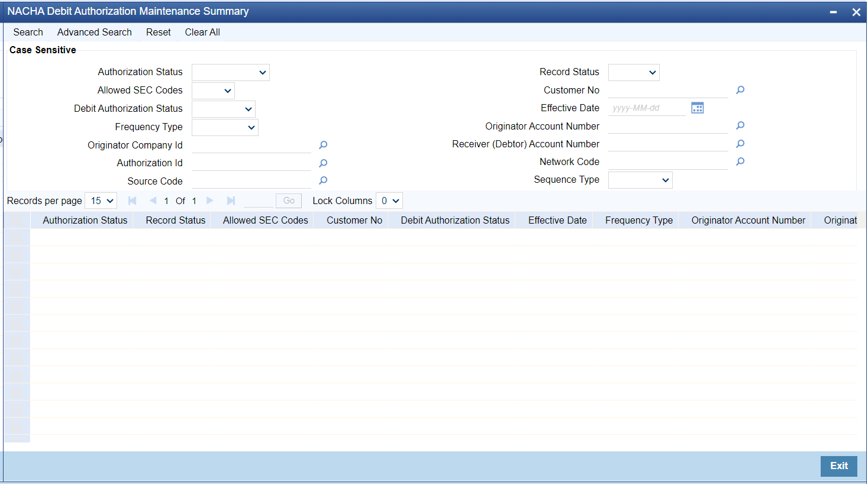Screen dimensions: 868x488
Task: Open lookup for Originator Company Id
Action: [323, 145]
